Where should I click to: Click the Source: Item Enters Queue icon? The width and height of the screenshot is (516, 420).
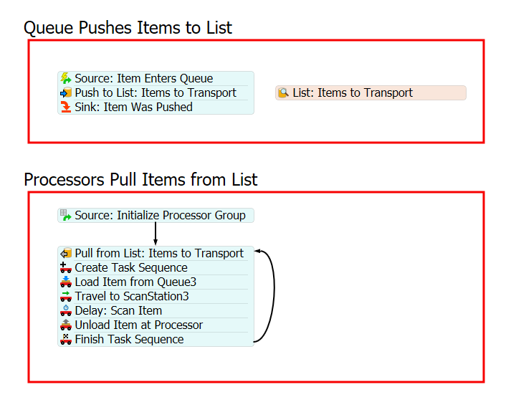coord(66,79)
